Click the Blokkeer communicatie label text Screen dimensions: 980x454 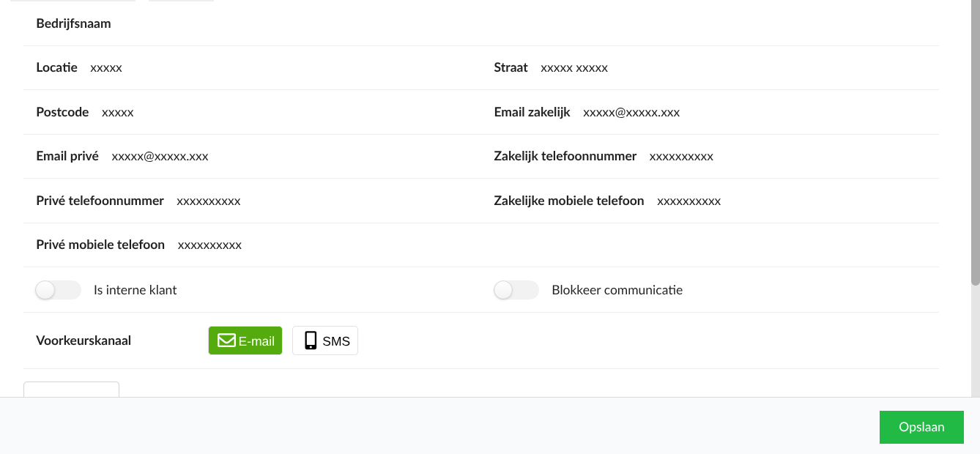[x=617, y=290]
